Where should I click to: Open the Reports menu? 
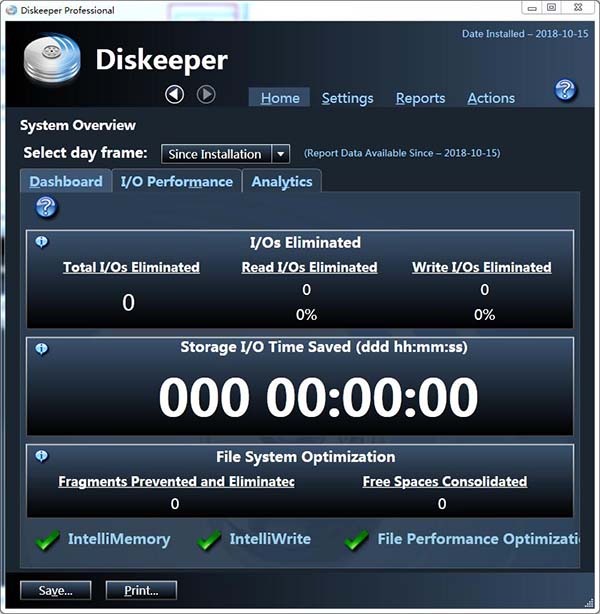(420, 98)
